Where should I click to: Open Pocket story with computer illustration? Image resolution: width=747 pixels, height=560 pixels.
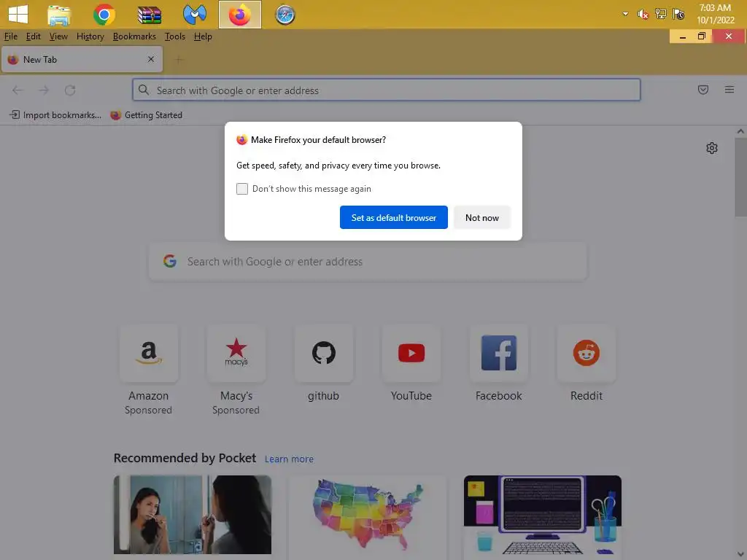(x=543, y=517)
